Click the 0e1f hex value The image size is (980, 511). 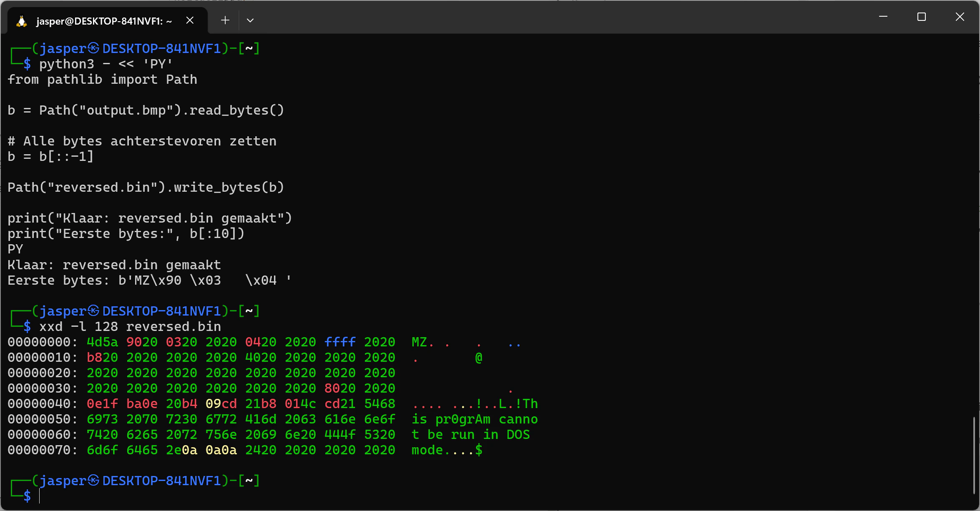(102, 403)
